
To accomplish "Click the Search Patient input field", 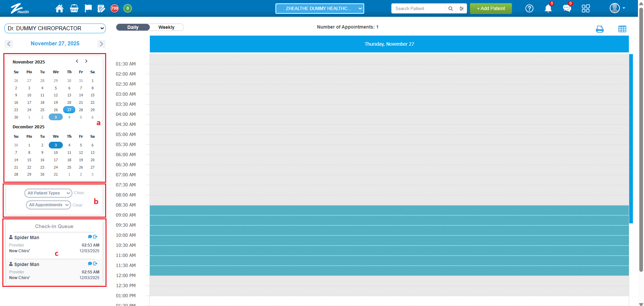I will [x=418, y=8].
